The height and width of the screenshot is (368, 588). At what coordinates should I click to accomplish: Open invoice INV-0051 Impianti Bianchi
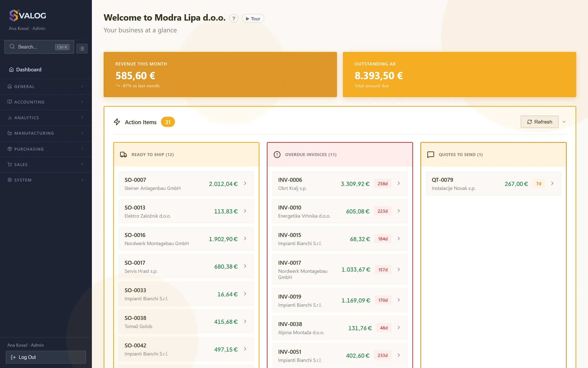pos(340,355)
